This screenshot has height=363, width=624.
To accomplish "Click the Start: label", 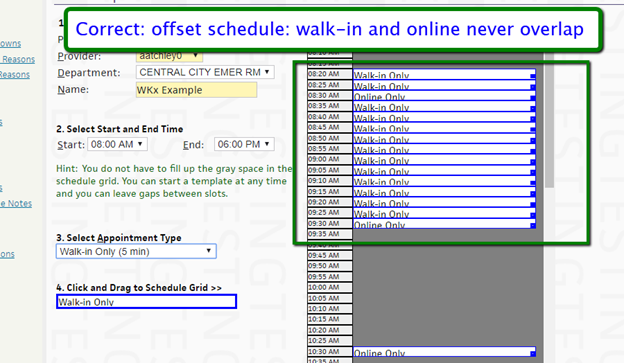I will click(x=71, y=144).
